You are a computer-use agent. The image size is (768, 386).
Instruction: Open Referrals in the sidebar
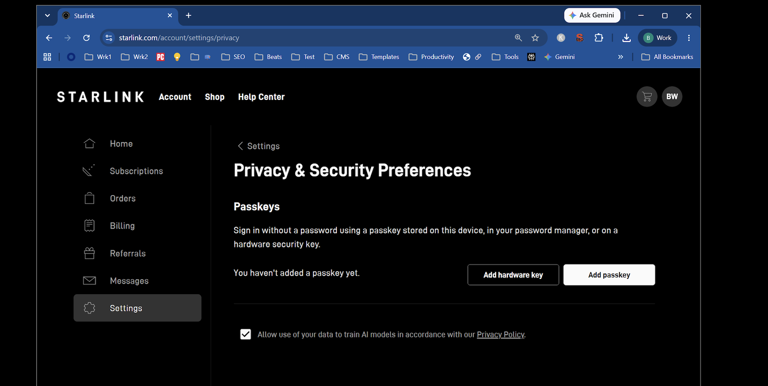click(137, 253)
